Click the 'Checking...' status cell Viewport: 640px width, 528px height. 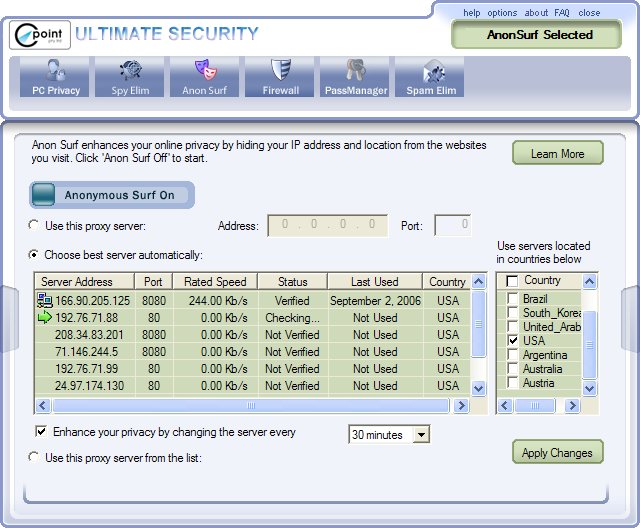tap(292, 317)
